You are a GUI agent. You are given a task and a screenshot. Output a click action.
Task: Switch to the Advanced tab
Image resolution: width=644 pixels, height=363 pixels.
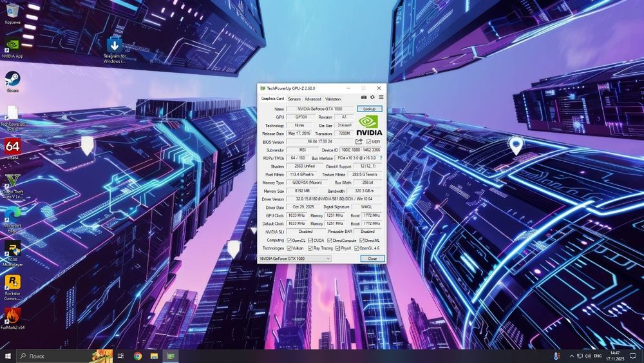tap(313, 99)
